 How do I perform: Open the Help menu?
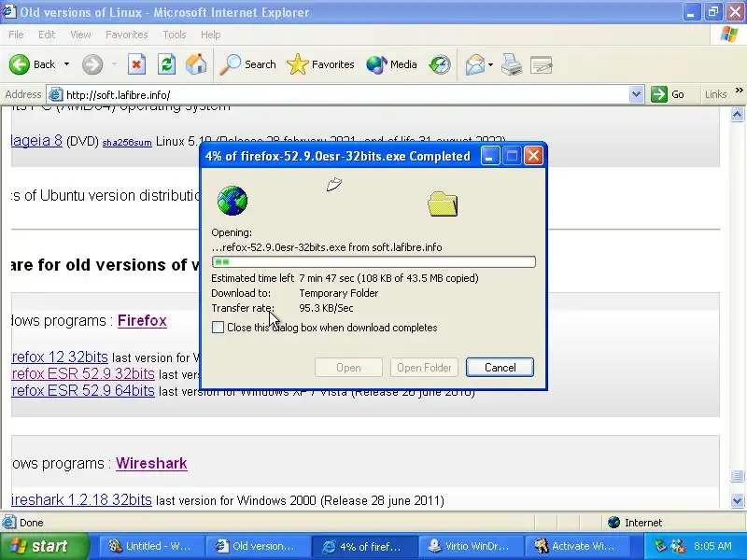click(210, 35)
